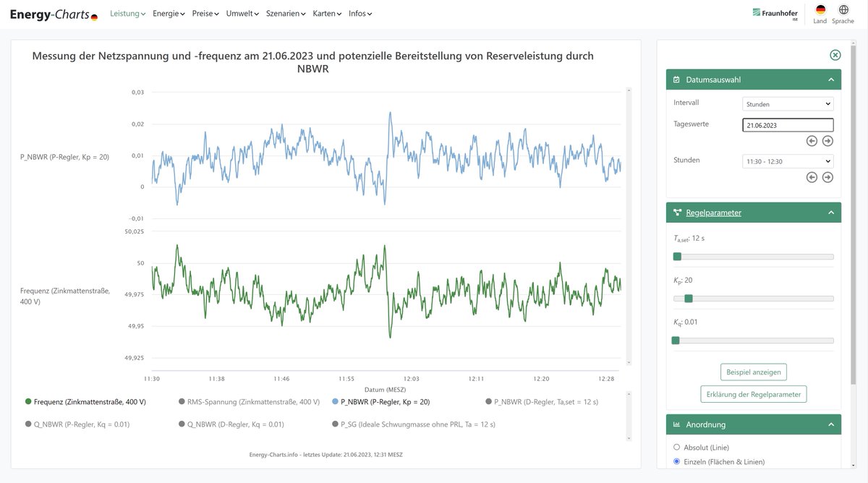Click the Tageswerte date field 21.06.2023
868x483 pixels.
[x=788, y=125]
